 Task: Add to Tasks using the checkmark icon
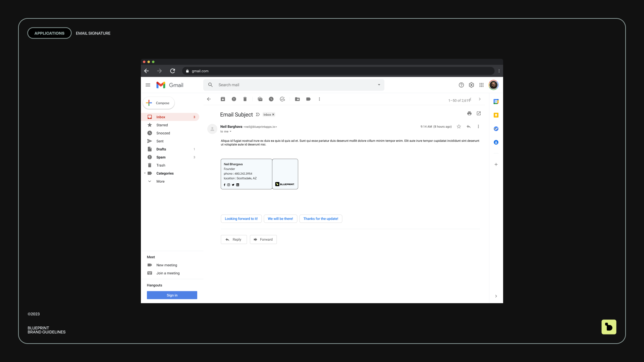[x=282, y=99]
